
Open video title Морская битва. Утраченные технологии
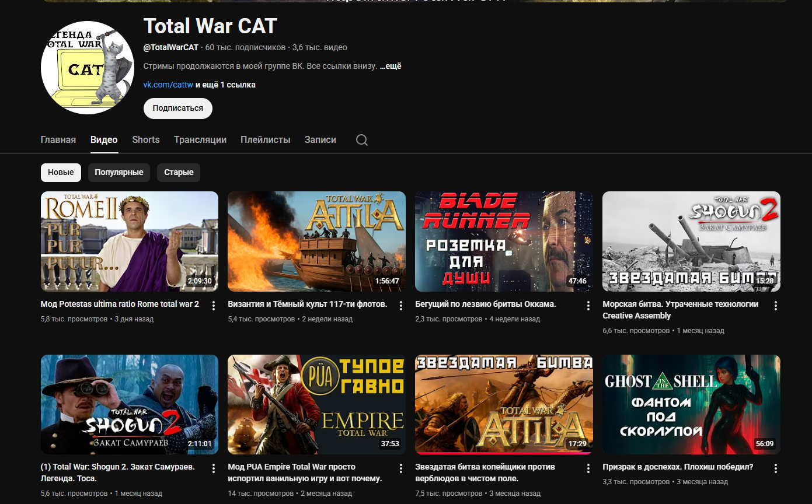click(681, 310)
